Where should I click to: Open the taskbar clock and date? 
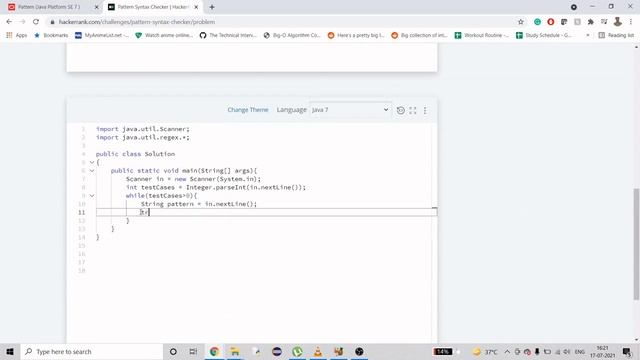click(602, 351)
